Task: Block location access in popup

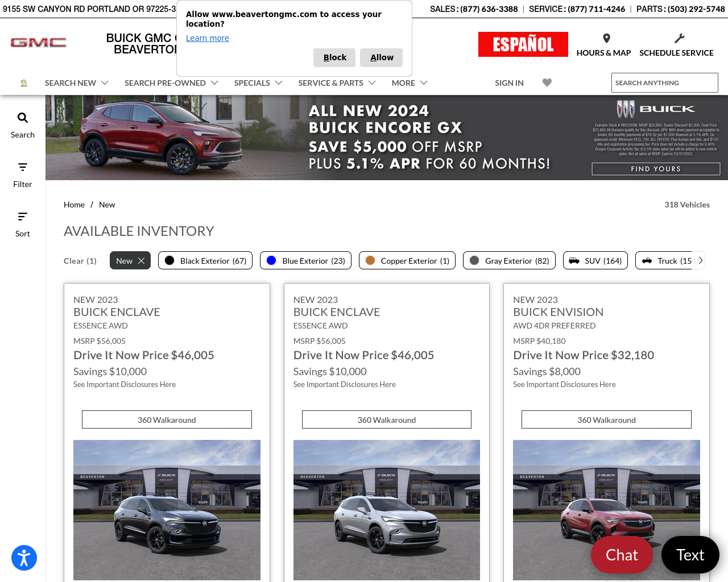Action: [x=334, y=57]
